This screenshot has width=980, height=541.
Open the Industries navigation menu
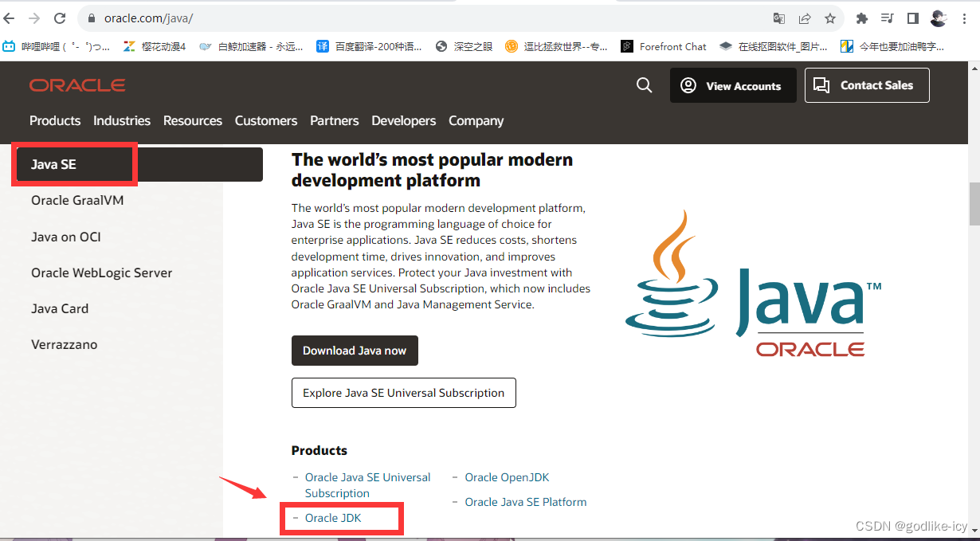(122, 120)
